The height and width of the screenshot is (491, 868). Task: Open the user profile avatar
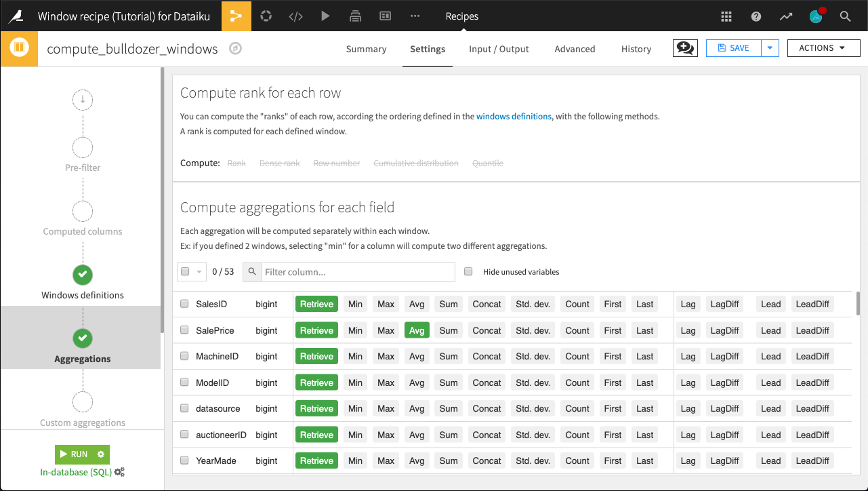tap(816, 16)
